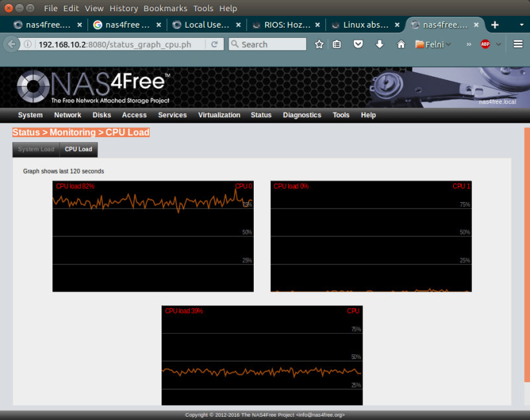The image size is (530, 420).
Task: Click the CPU 0 load graph
Action: coord(153,236)
